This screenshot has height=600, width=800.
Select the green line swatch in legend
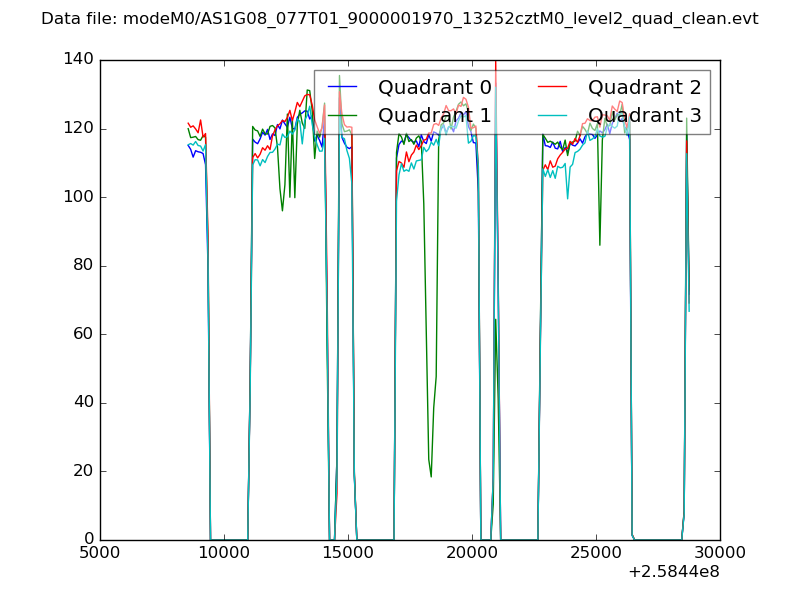point(342,116)
